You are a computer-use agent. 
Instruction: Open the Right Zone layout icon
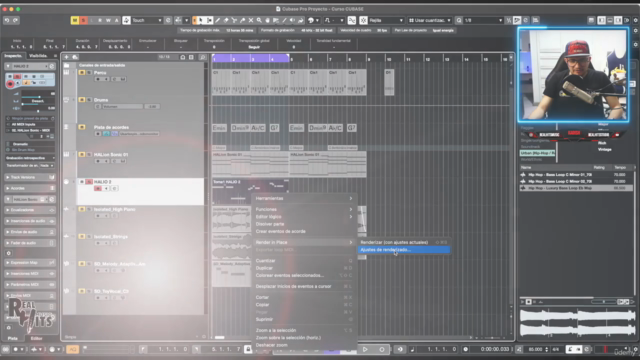click(618, 20)
